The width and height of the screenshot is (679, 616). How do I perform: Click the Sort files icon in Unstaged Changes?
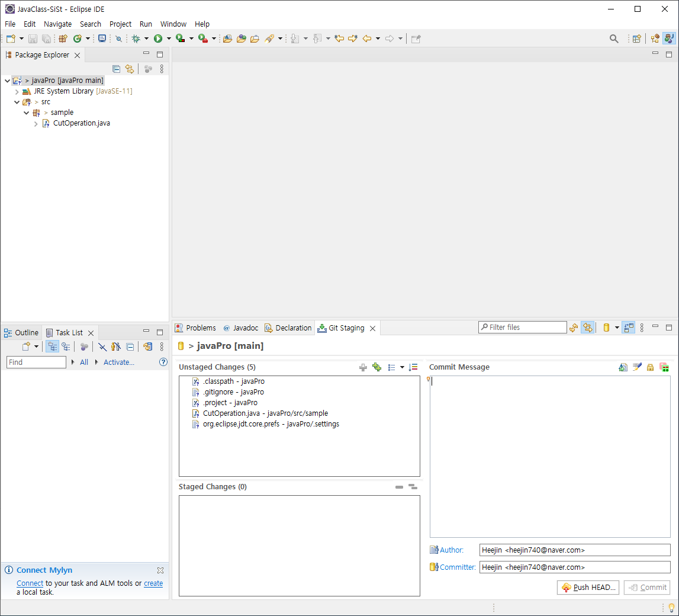413,367
